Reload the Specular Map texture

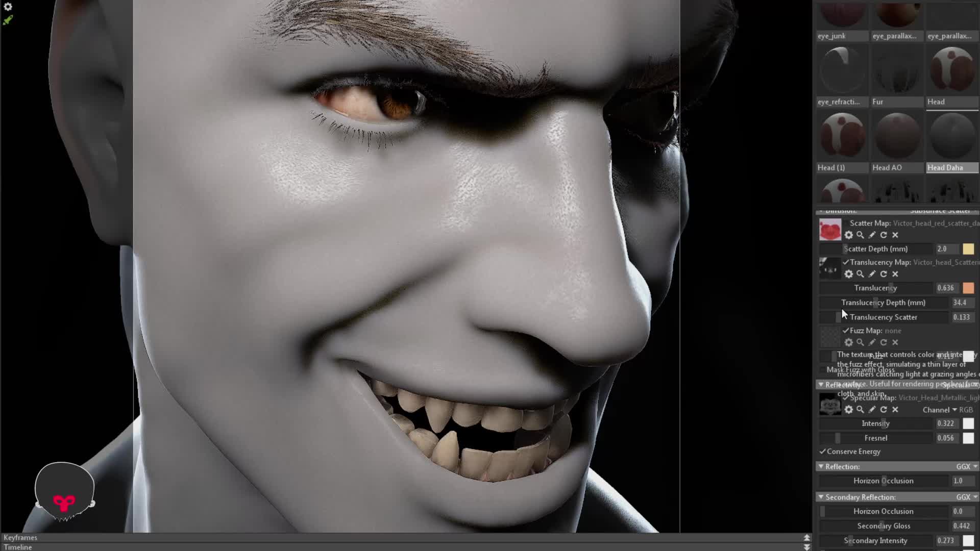tap(884, 410)
